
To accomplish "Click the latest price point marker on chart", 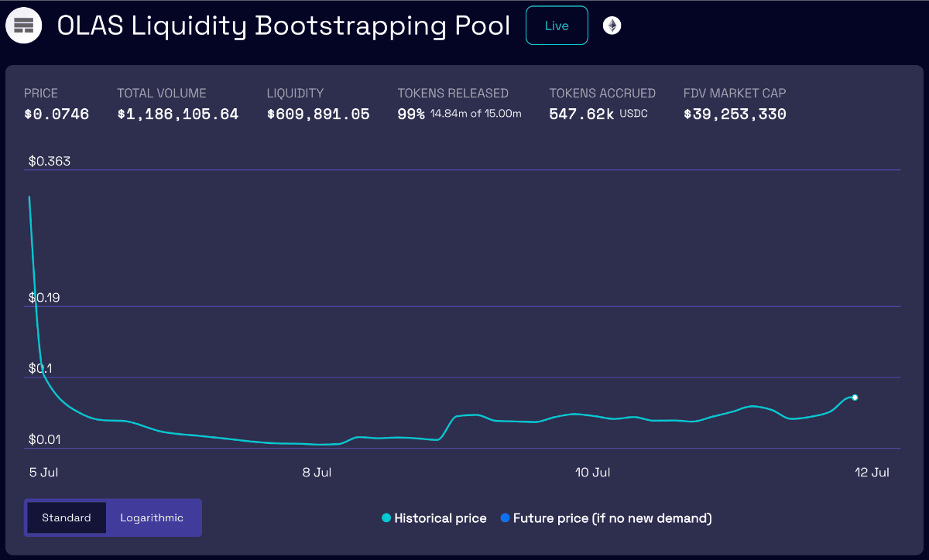I will 855,398.
